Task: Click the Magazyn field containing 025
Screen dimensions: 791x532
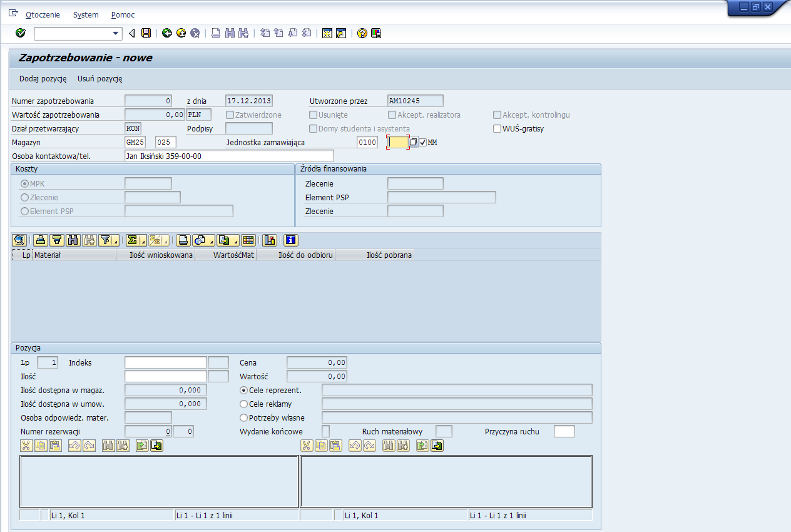Action: tap(166, 143)
